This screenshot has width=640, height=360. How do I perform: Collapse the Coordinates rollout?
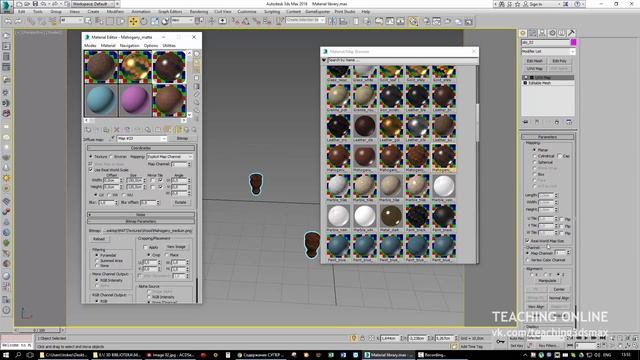[141, 148]
